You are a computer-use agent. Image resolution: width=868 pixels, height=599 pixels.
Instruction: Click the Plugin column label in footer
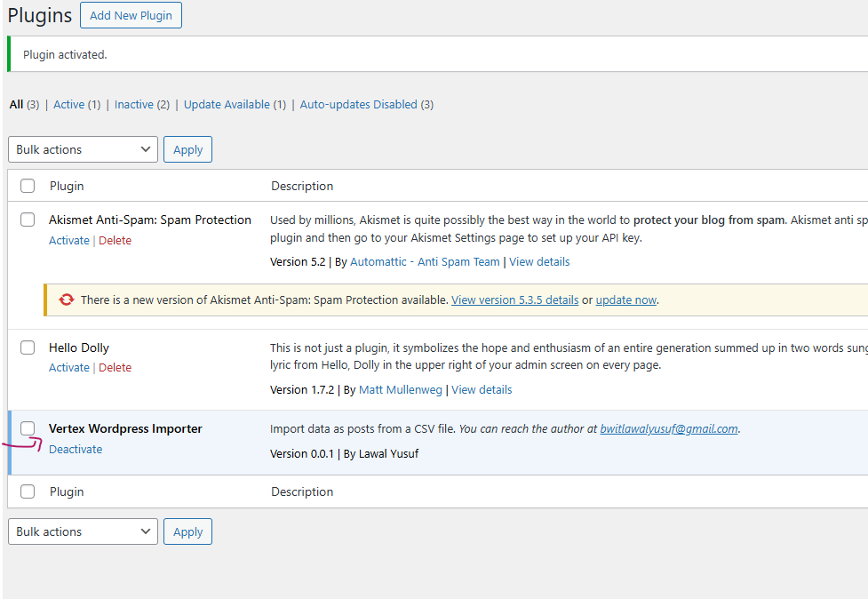tap(67, 491)
